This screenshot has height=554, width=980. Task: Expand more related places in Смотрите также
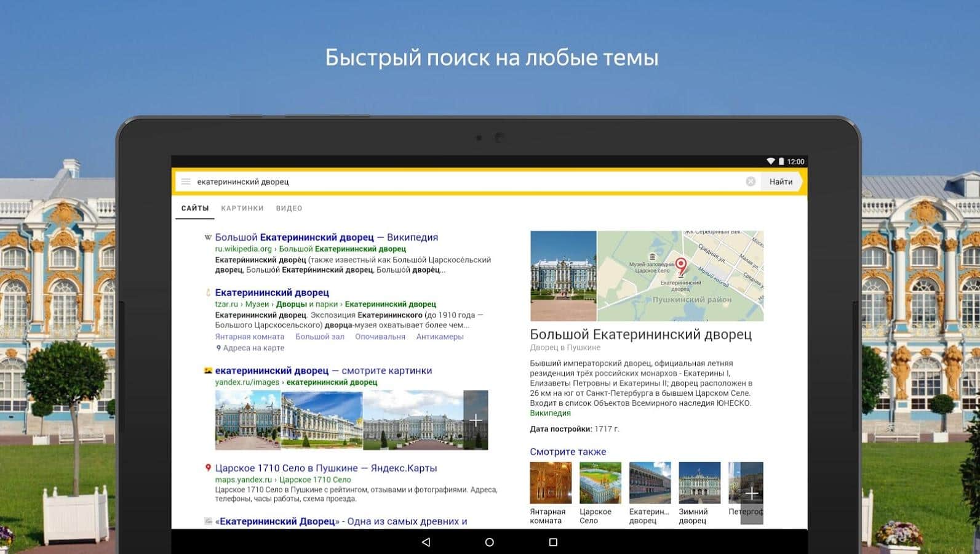(752, 494)
